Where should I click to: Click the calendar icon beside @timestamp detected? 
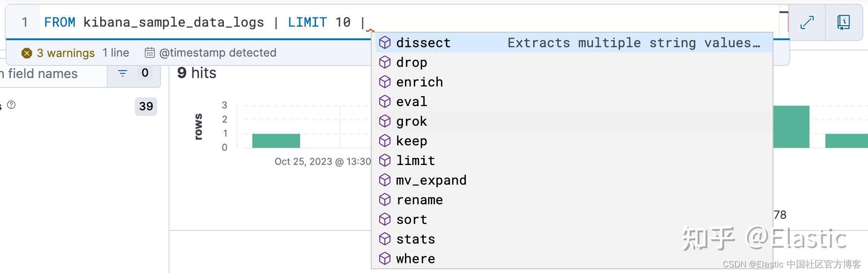tap(150, 52)
